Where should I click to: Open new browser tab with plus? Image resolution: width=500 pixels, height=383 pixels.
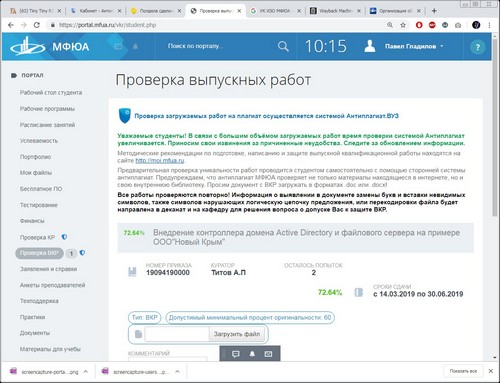(434, 11)
